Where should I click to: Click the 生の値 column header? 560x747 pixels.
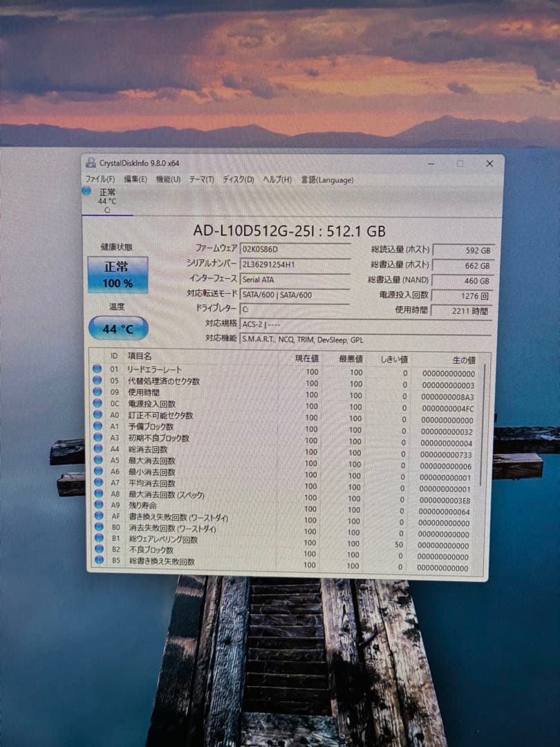click(464, 360)
